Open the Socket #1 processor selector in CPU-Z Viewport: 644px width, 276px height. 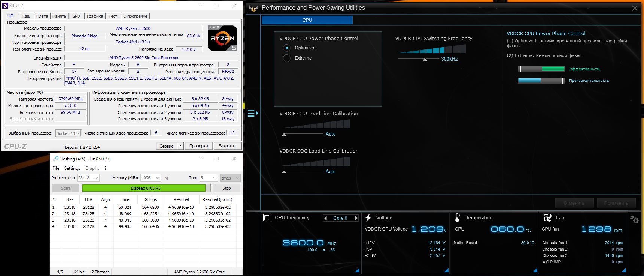(x=68, y=133)
